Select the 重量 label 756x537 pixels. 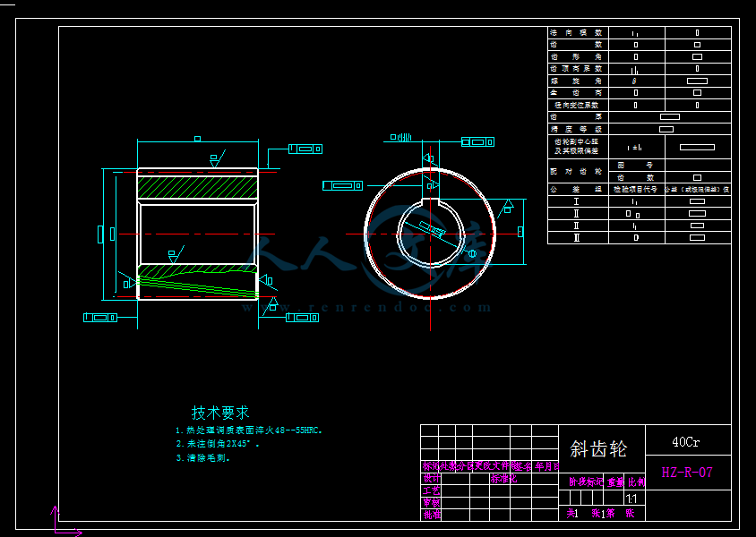[615, 482]
